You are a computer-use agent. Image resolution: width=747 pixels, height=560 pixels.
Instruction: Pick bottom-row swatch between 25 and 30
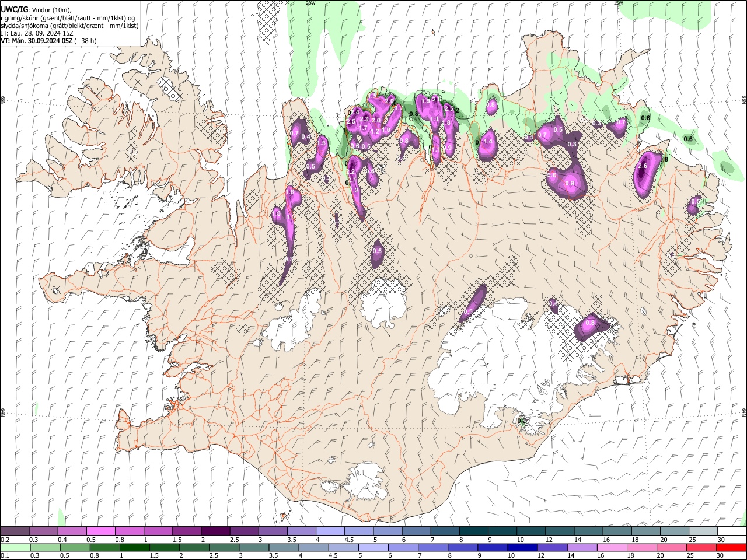(x=701, y=548)
